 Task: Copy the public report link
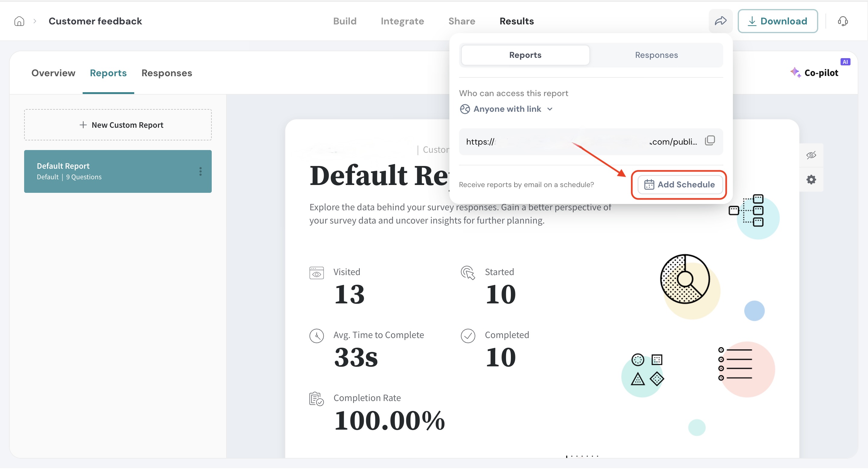(x=710, y=141)
